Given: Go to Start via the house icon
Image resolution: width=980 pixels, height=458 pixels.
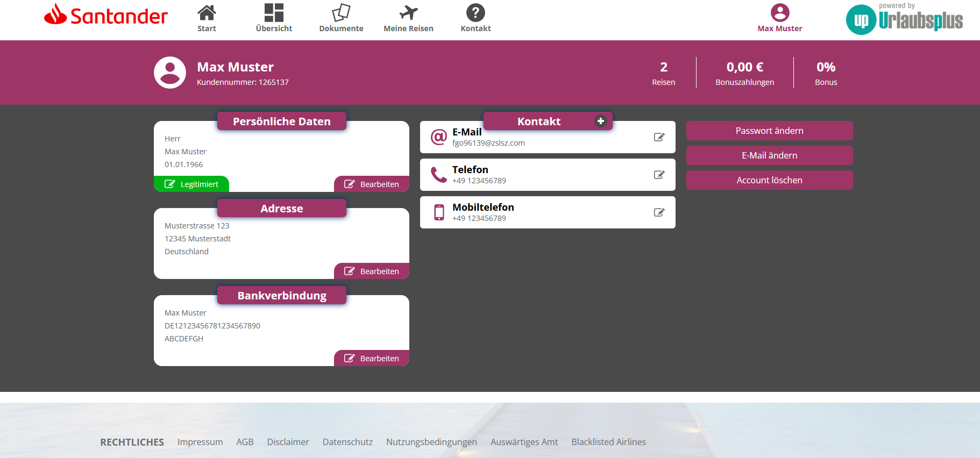Looking at the screenshot, I should [207, 12].
